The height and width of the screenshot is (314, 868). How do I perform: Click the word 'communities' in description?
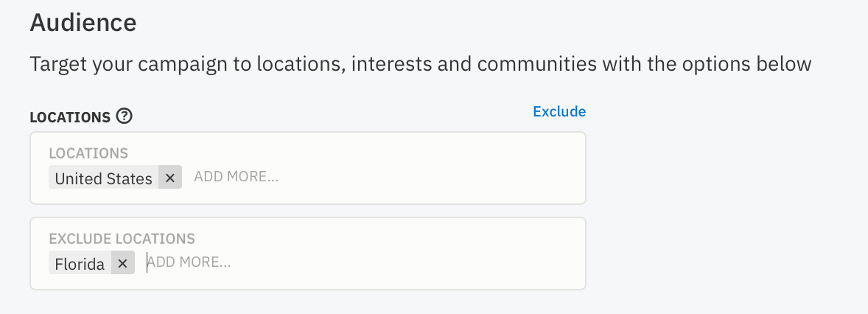(x=536, y=64)
